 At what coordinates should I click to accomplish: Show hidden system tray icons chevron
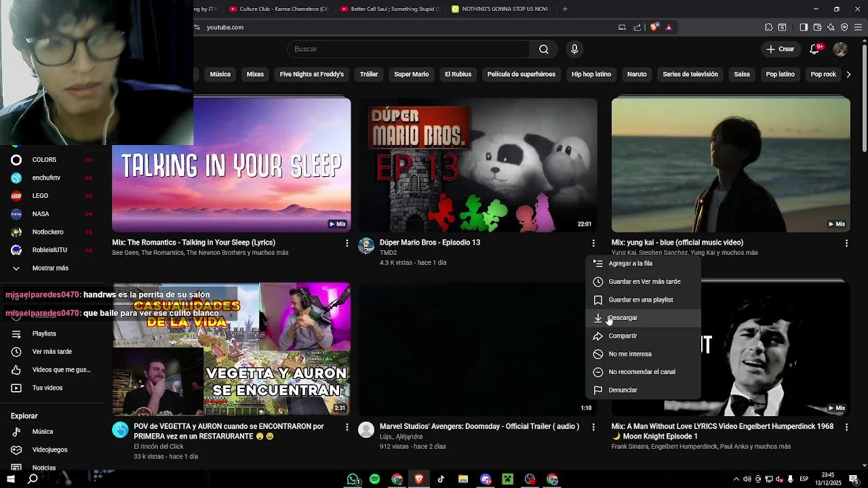[x=736, y=479]
